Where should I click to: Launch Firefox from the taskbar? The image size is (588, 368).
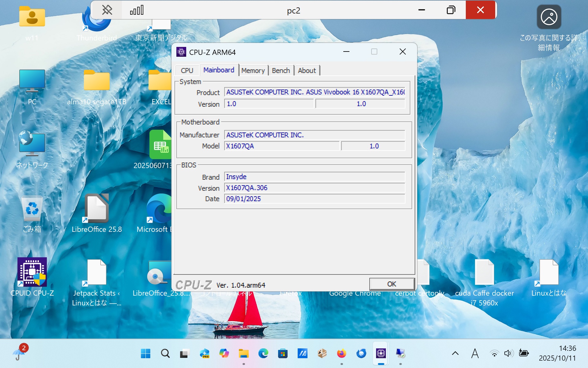click(x=341, y=354)
